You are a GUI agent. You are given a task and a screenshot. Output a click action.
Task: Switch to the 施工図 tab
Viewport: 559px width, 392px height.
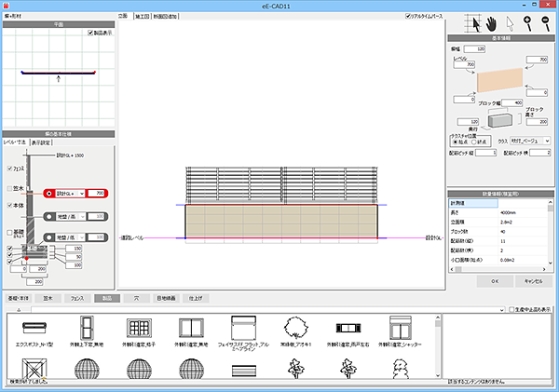[x=142, y=16]
